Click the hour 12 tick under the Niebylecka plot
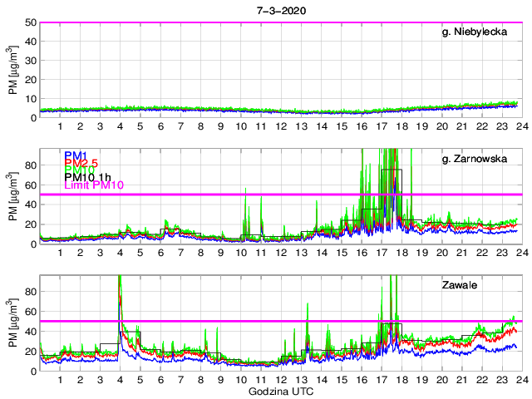This screenshot has width=532, height=399. click(x=281, y=126)
